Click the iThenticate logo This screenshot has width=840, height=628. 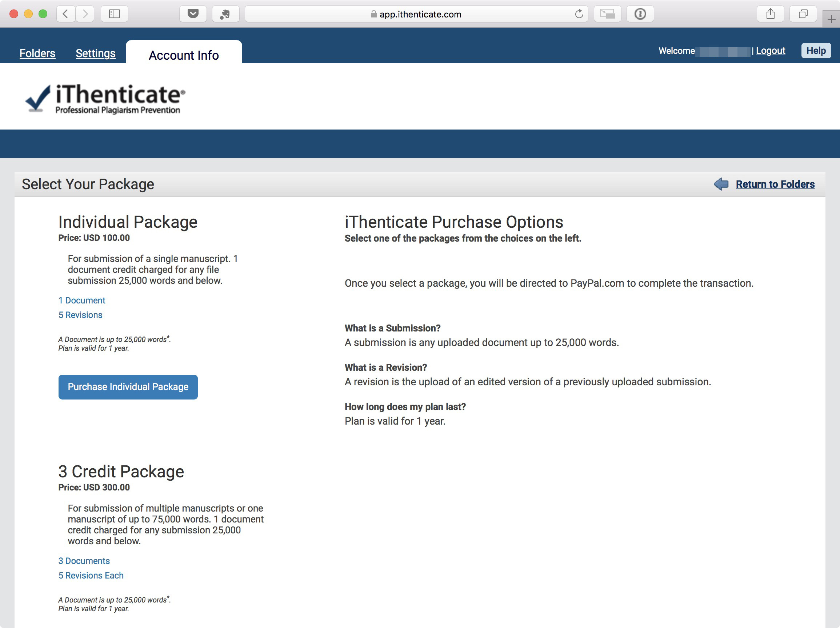click(105, 98)
